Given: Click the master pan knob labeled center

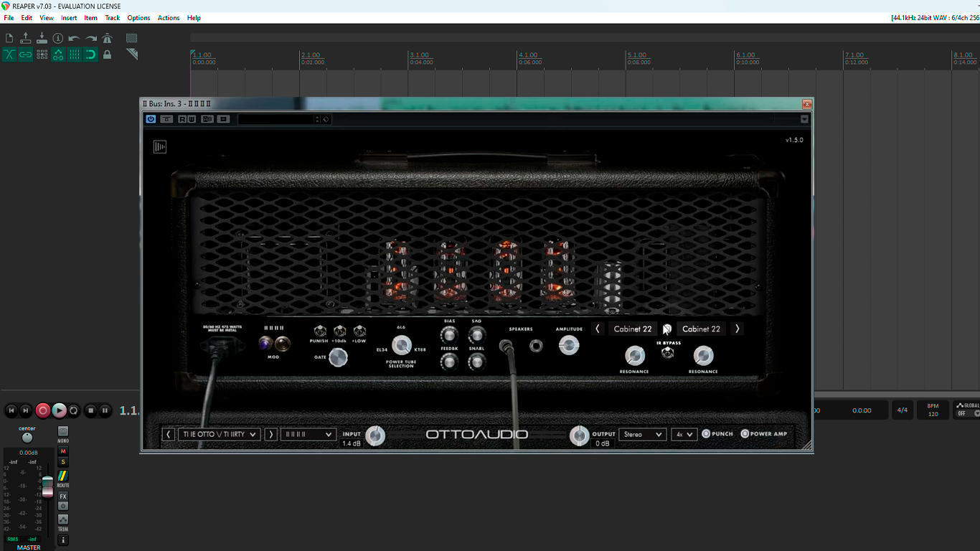Looking at the screenshot, I should coord(27,438).
